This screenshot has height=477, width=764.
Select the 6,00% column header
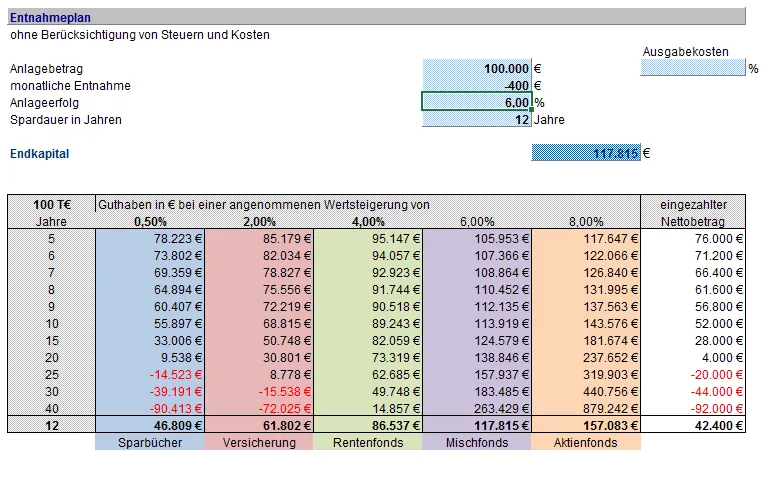(x=477, y=222)
